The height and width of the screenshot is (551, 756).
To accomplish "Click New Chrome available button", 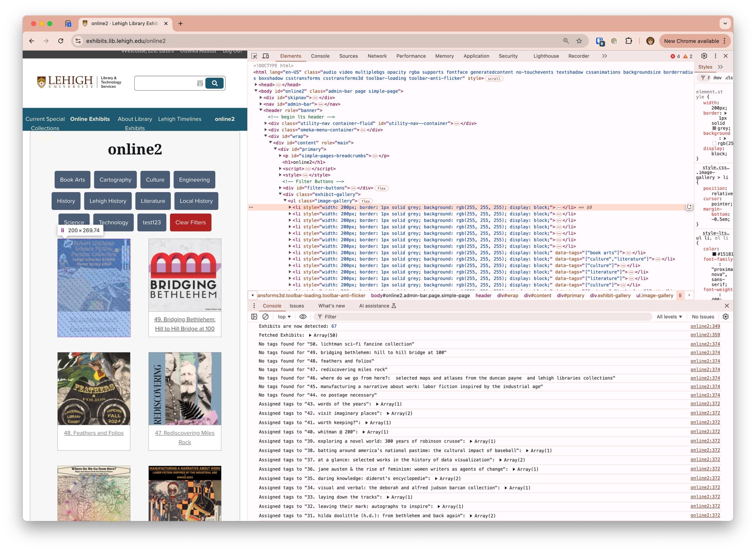I will tap(695, 41).
